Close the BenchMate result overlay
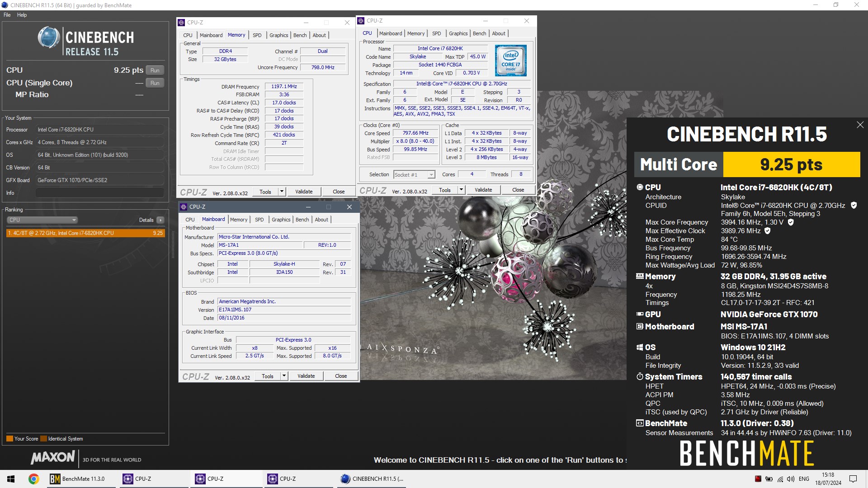 coord(860,125)
